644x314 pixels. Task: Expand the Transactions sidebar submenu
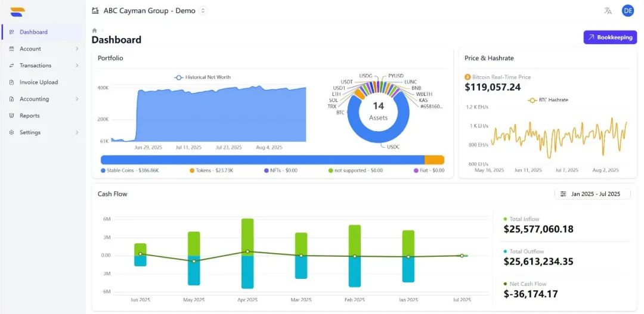click(77, 66)
